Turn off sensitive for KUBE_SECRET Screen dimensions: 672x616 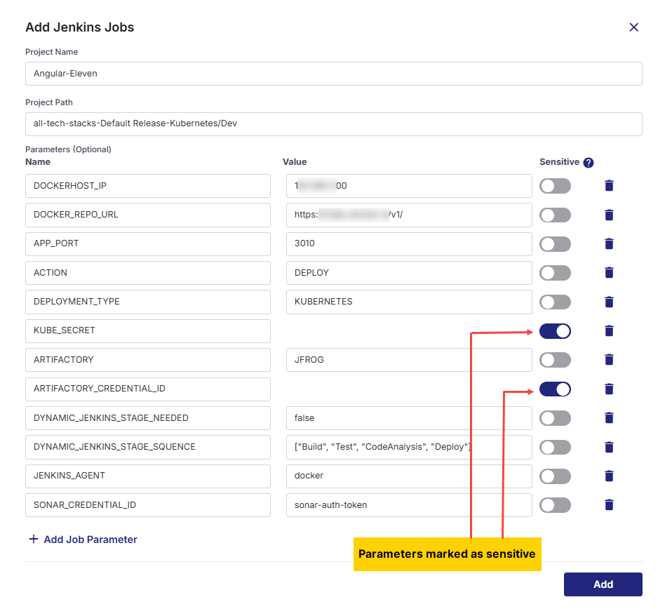click(x=555, y=331)
